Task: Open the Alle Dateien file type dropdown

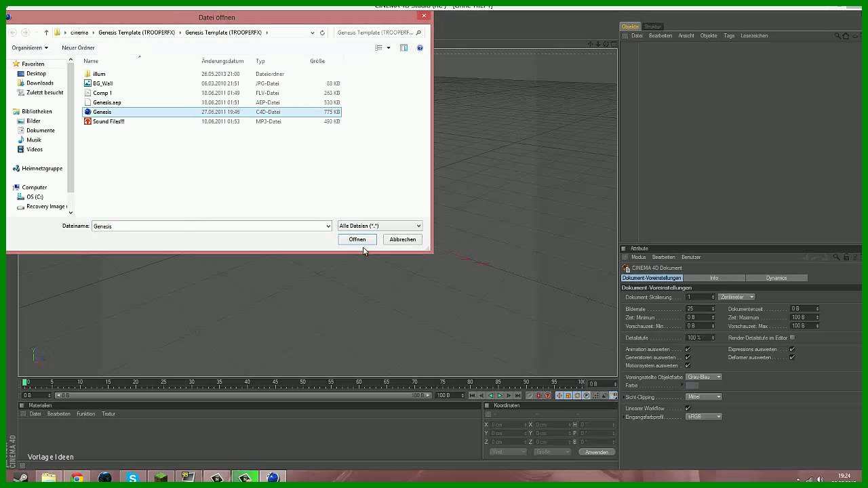Action: 380,226
